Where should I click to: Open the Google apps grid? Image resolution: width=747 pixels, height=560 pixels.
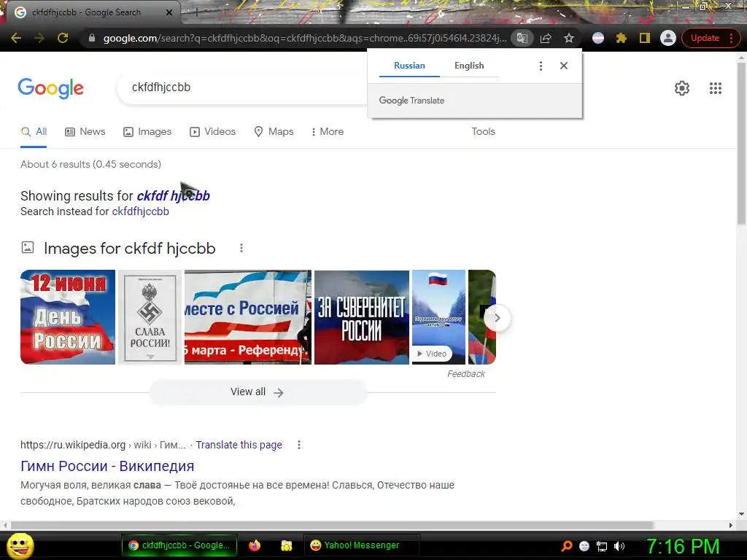click(x=715, y=88)
